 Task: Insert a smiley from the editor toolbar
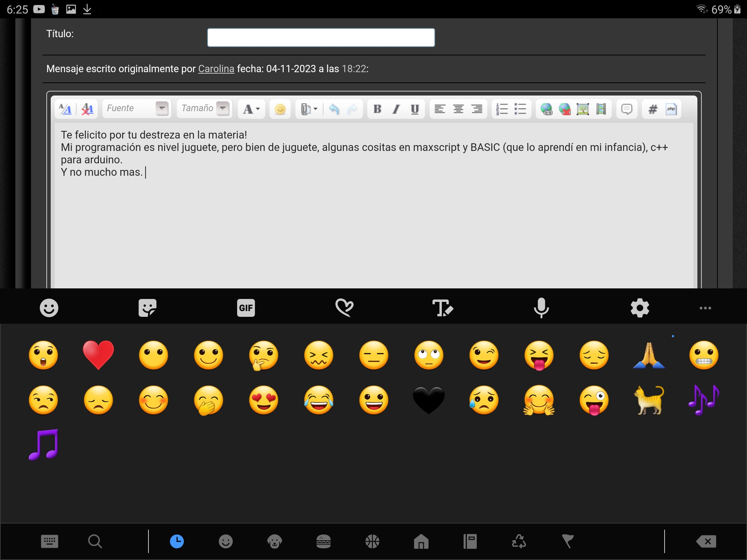coord(280,109)
